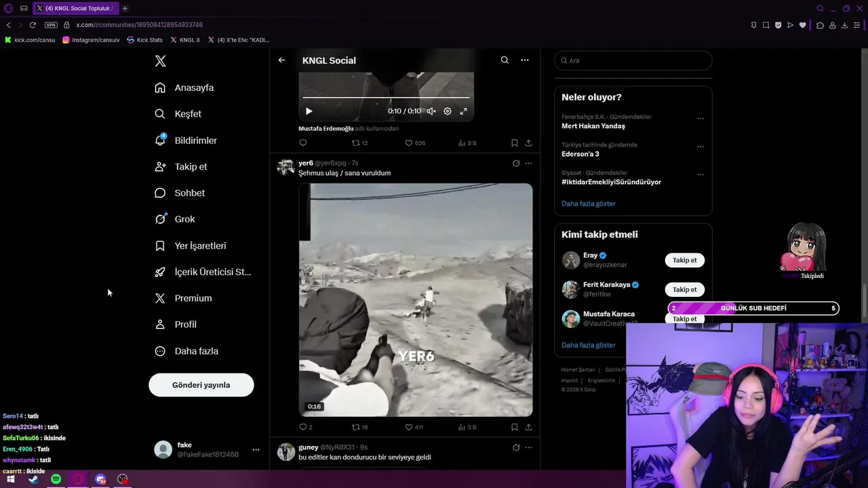Show more follow suggestions link
Image resolution: width=868 pixels, height=488 pixels.
(589, 345)
